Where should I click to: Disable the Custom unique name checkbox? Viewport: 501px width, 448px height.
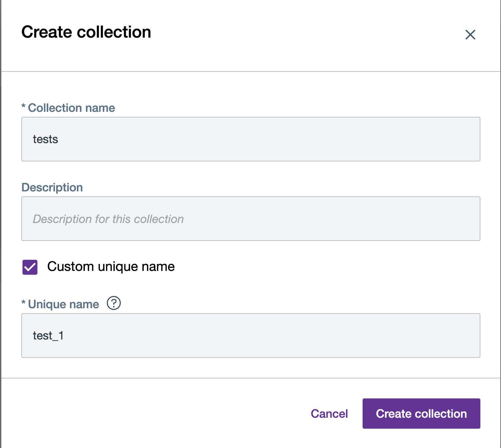tap(30, 266)
